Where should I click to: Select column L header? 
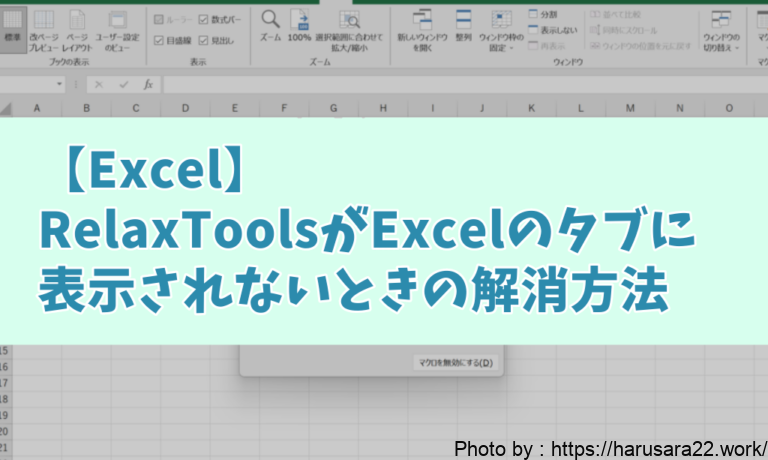click(x=581, y=108)
